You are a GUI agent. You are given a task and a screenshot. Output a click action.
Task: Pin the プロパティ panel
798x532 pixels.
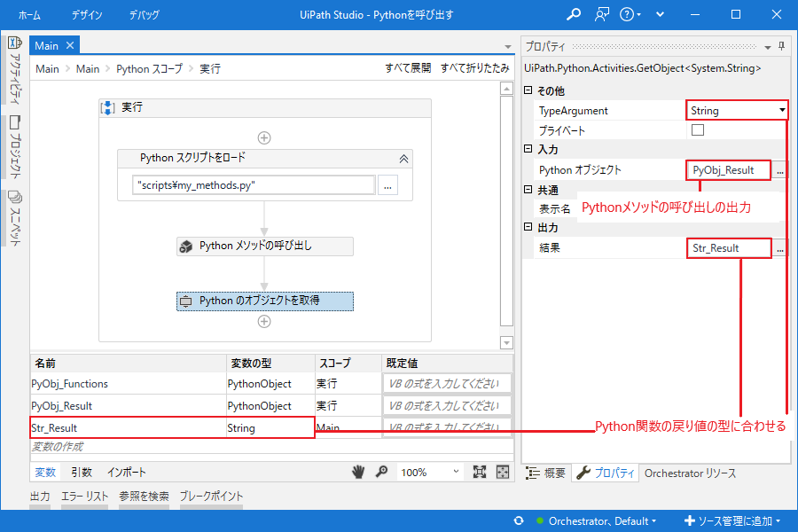pyautogui.click(x=782, y=46)
